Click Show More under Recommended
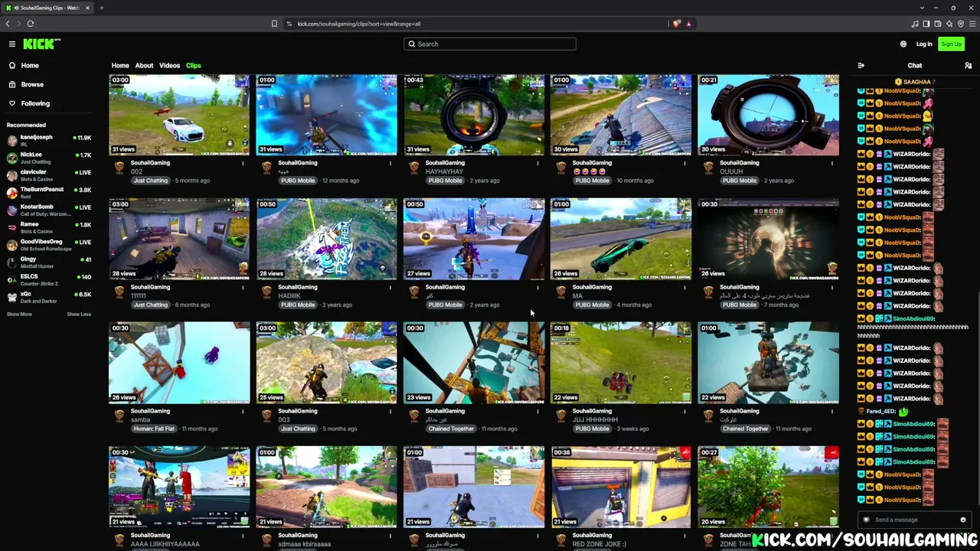The image size is (980, 551). (x=19, y=315)
